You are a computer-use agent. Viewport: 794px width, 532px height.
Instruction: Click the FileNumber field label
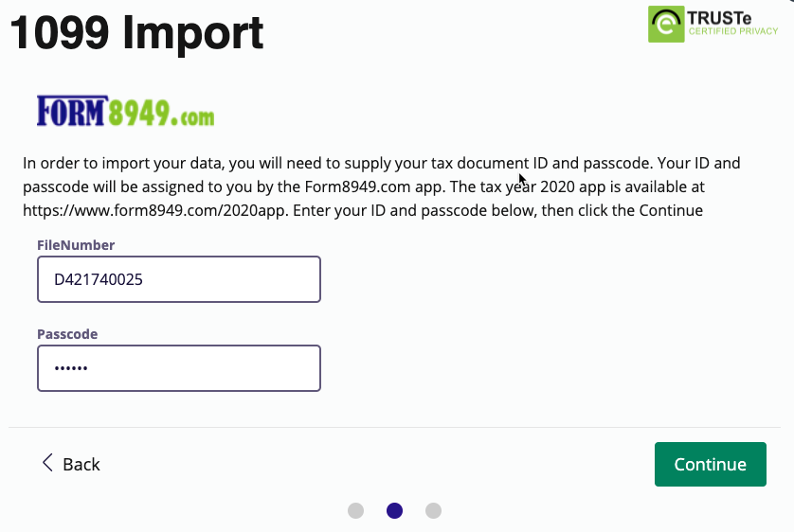[76, 245]
